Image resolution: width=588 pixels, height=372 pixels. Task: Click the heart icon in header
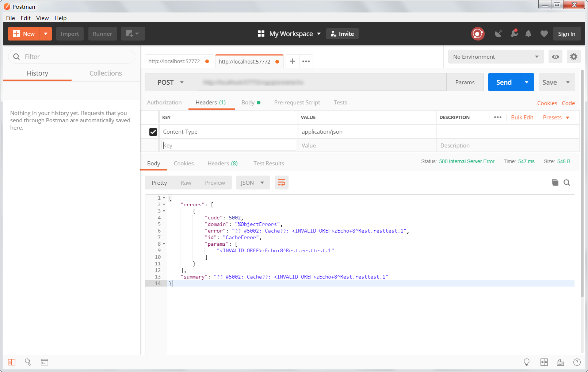point(544,34)
